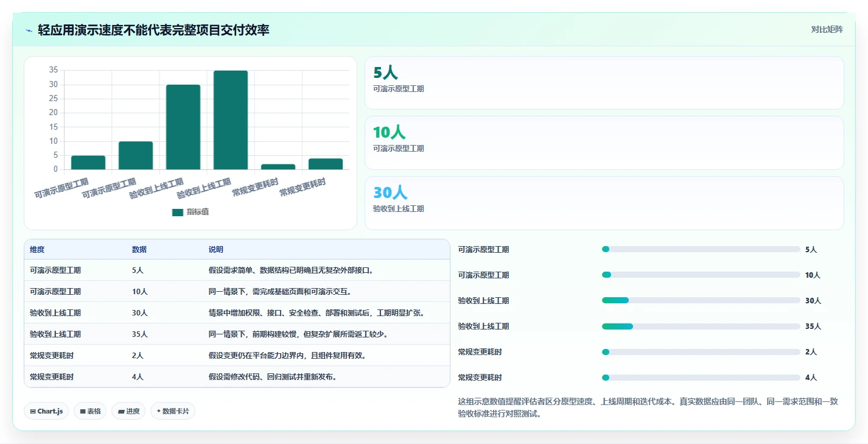Click the 30人 cell in the table

coord(140,313)
